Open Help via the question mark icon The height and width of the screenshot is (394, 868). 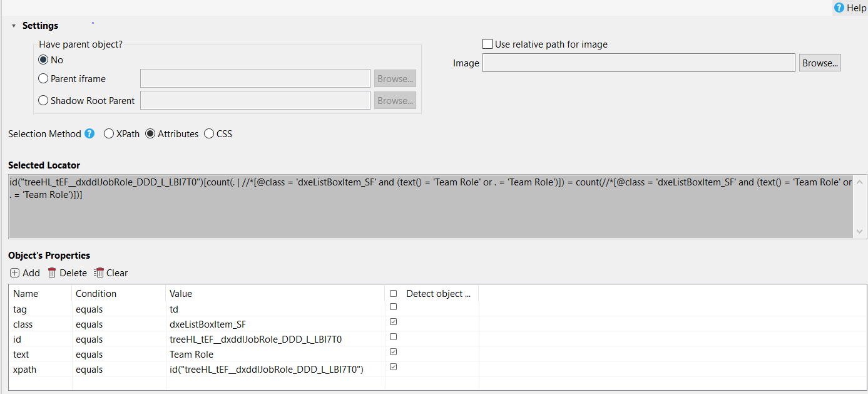(x=839, y=8)
